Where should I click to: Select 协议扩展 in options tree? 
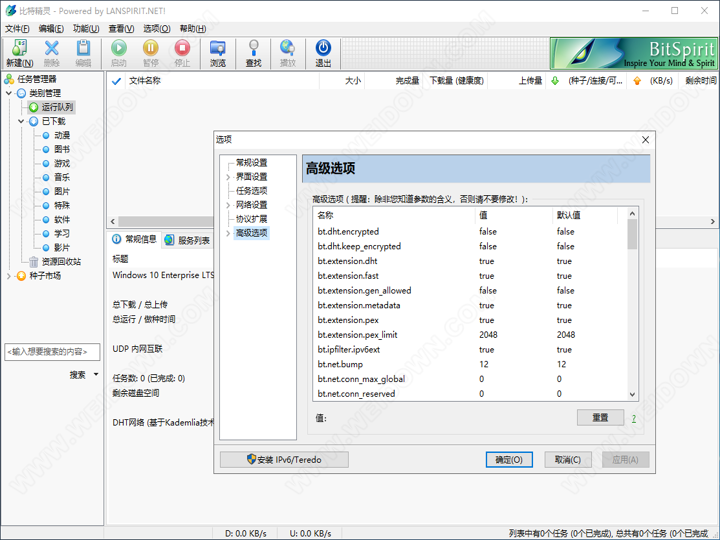coord(251,219)
